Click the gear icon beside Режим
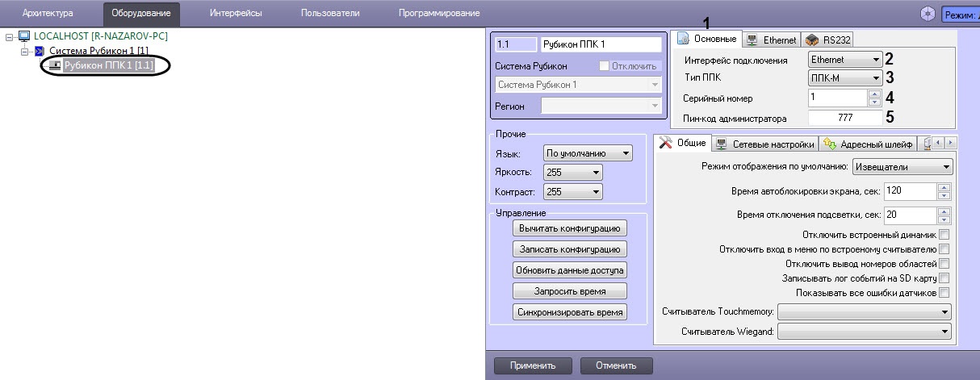The width and height of the screenshot is (980, 380). click(x=928, y=14)
